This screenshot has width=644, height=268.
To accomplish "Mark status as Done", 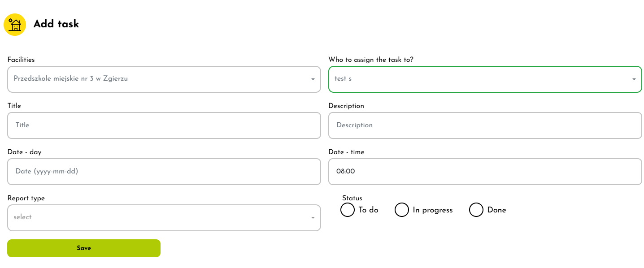I will point(476,210).
